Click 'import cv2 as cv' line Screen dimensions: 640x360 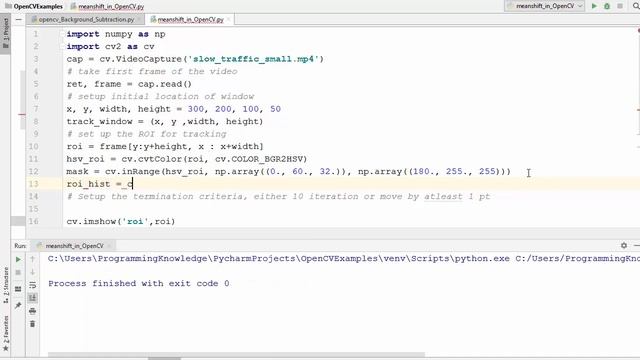(111, 47)
